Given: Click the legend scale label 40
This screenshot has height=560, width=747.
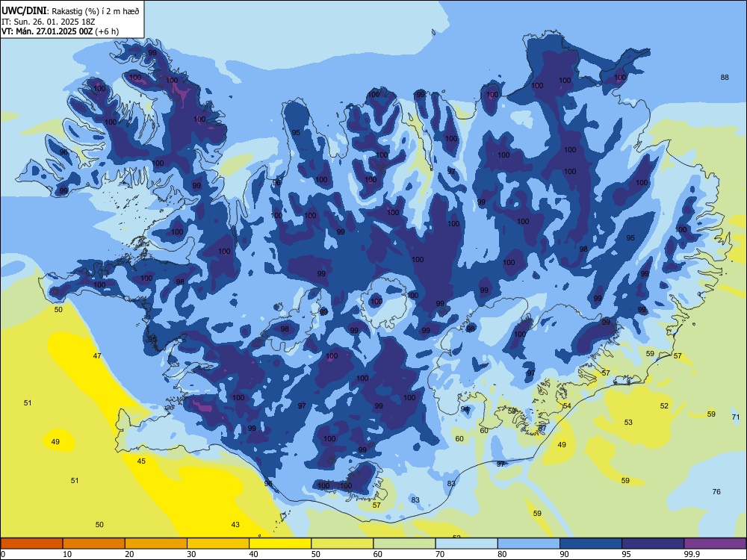Looking at the screenshot, I should click(254, 554).
